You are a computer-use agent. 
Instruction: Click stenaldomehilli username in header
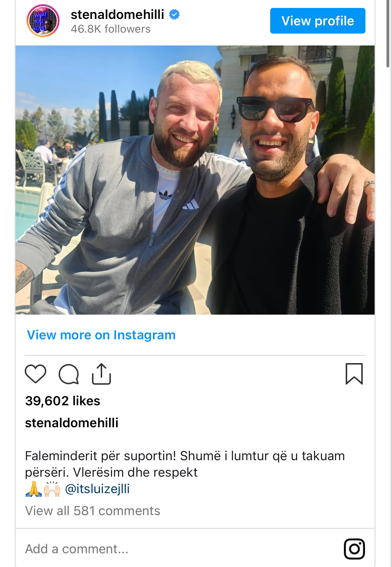pos(118,14)
